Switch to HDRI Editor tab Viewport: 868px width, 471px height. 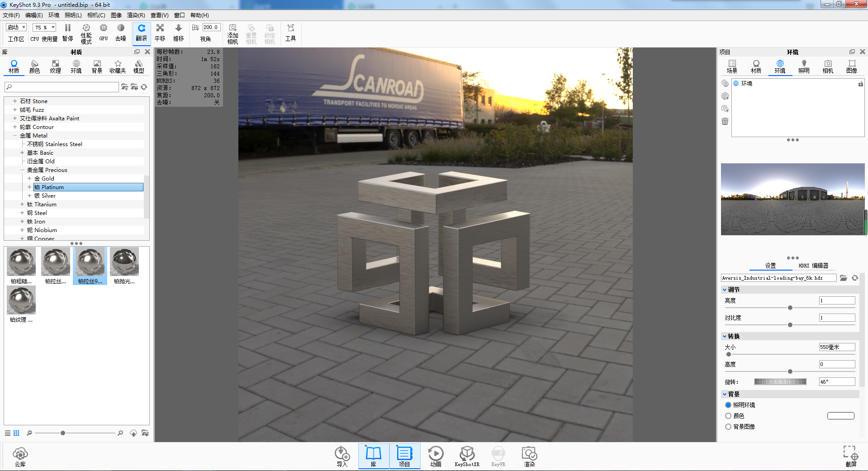click(x=813, y=266)
